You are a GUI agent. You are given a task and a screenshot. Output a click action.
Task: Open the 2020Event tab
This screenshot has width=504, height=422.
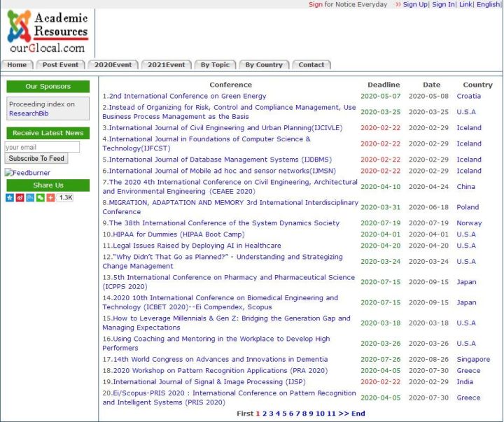coord(113,64)
